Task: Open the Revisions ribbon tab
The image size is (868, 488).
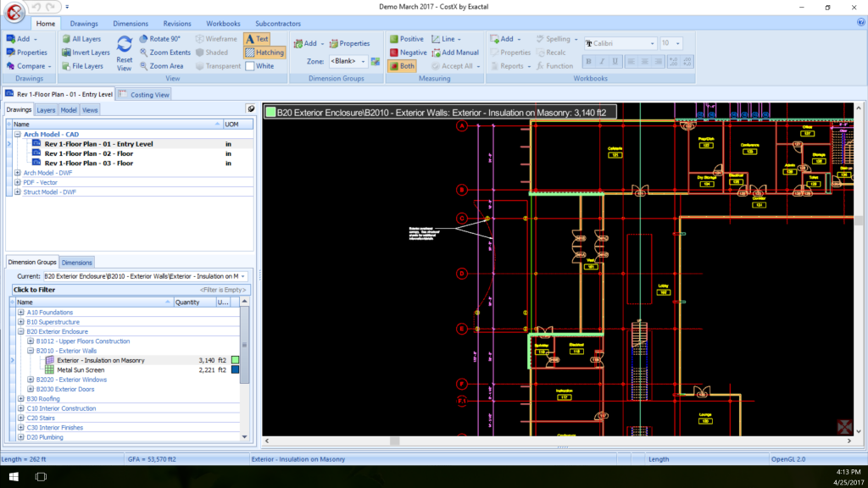Action: pos(177,24)
